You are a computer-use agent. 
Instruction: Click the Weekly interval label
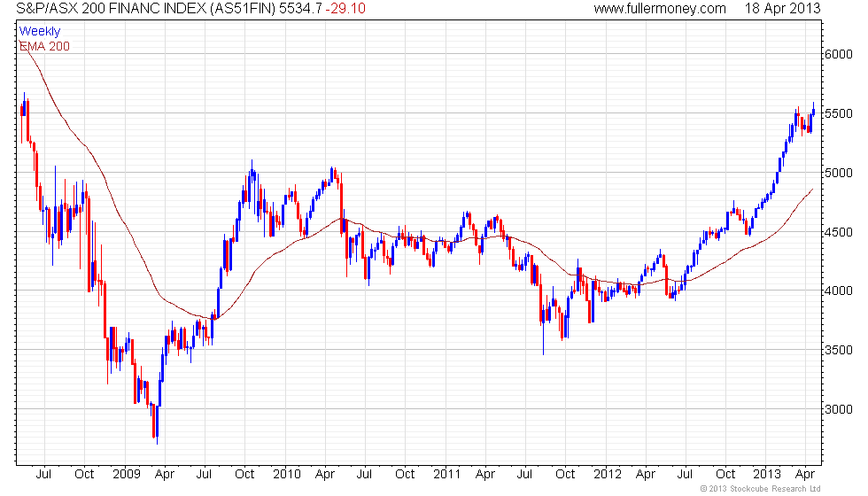(40, 31)
